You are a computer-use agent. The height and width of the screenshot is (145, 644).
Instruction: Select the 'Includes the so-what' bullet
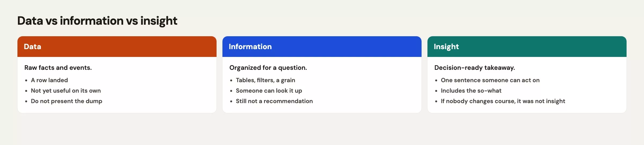[471, 91]
